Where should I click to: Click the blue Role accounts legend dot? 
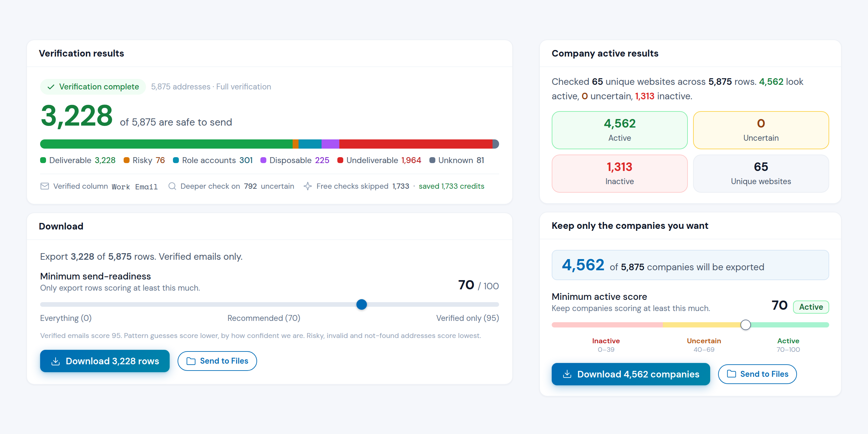pos(176,160)
